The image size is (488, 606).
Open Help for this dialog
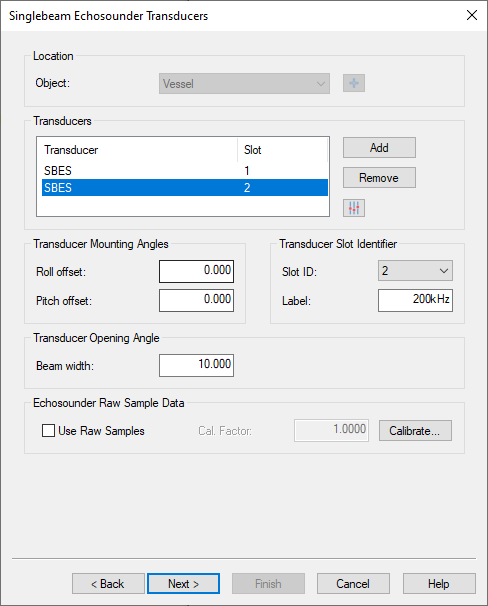click(439, 584)
